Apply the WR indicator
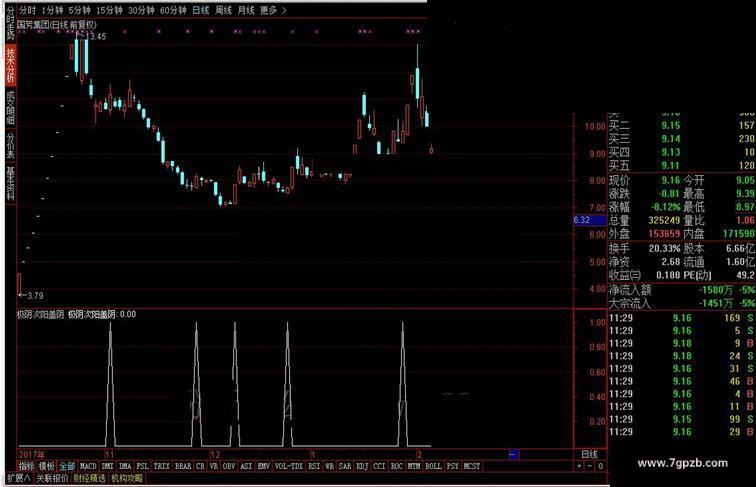The image size is (756, 487). pos(329,466)
